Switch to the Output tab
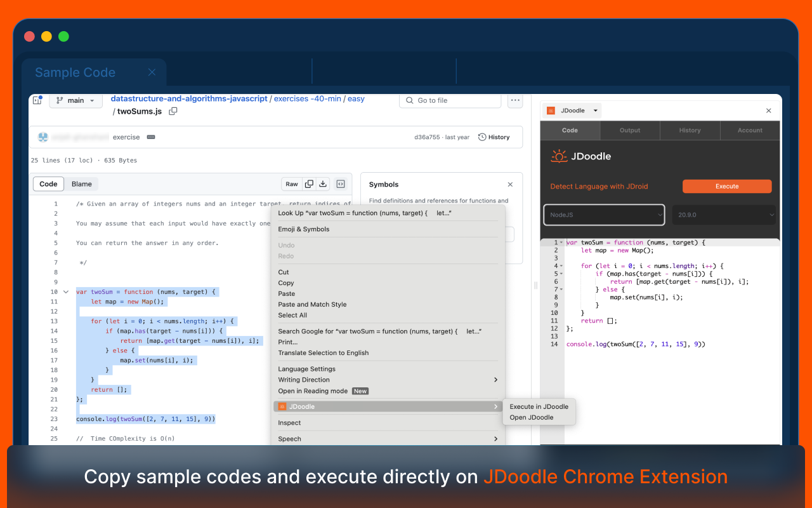The width and height of the screenshot is (812, 508). (630, 130)
